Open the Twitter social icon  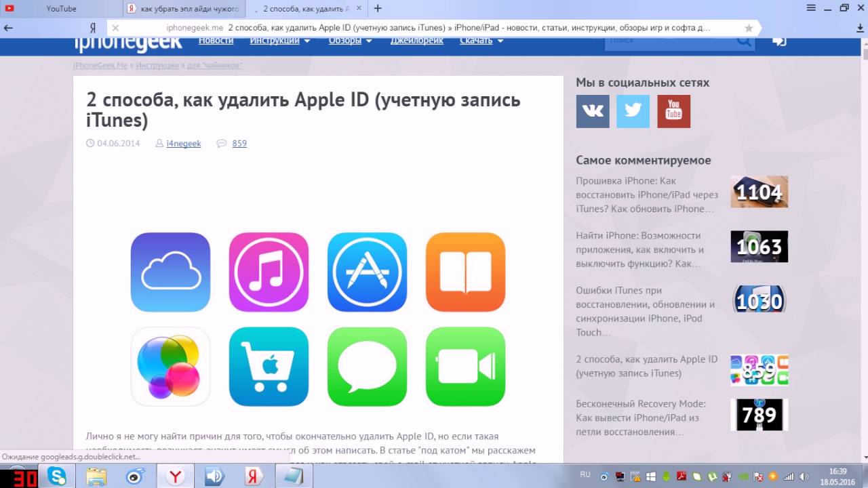click(x=633, y=111)
